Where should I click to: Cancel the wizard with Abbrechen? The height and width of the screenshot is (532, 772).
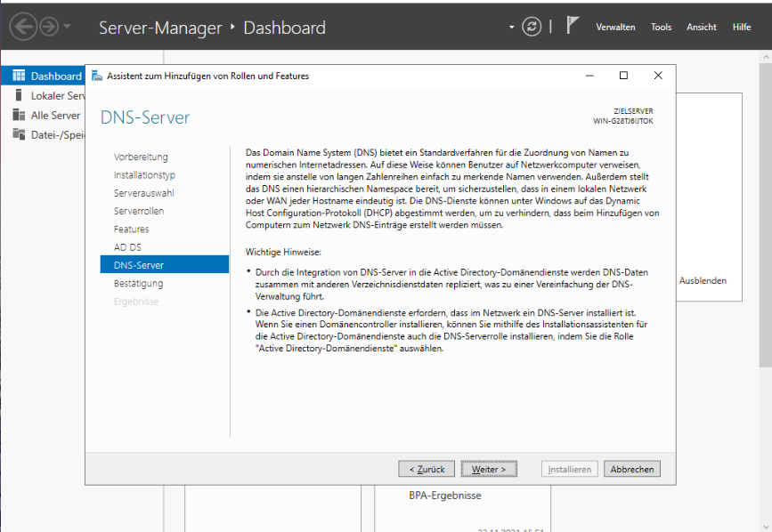pyautogui.click(x=631, y=469)
